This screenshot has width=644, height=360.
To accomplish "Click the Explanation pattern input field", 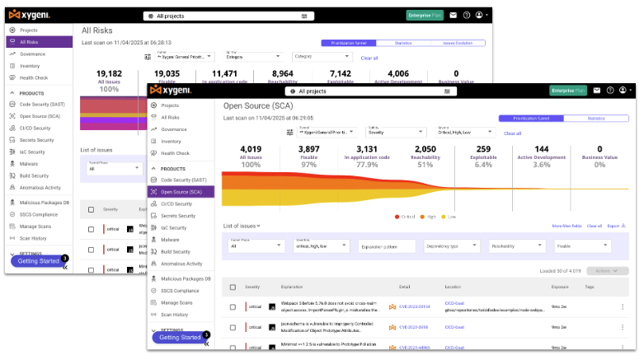I will pos(387,245).
